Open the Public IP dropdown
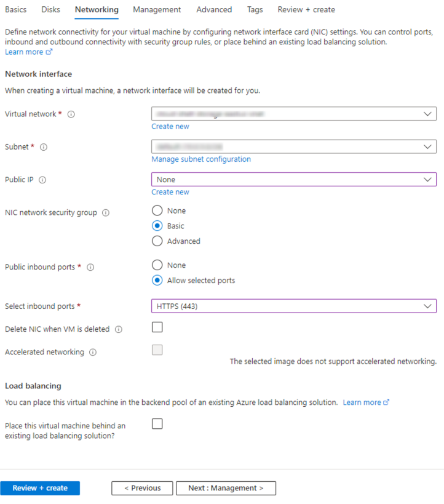 coord(294,180)
